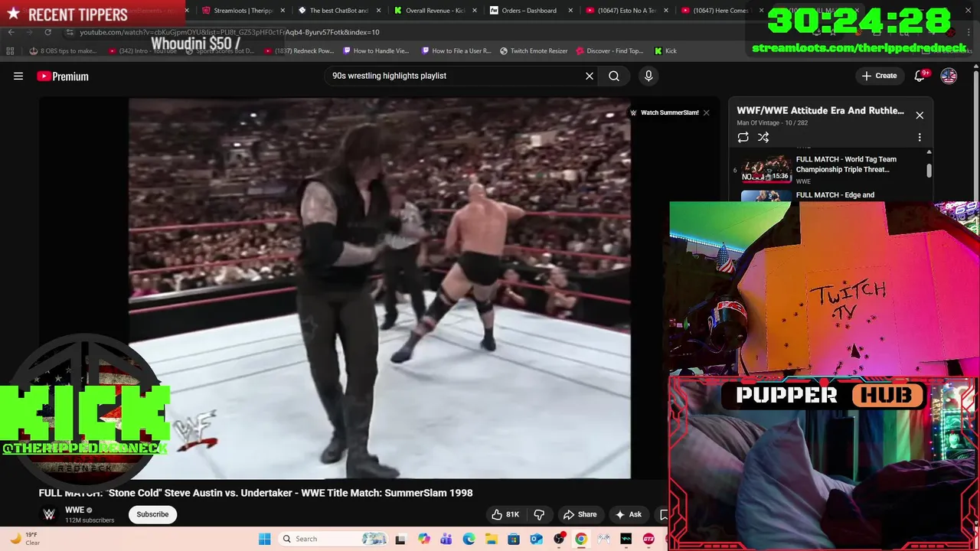Screen dimensions: 980x551
Task: Play World Tag Team Championship Triple Threat video
Action: click(x=829, y=168)
